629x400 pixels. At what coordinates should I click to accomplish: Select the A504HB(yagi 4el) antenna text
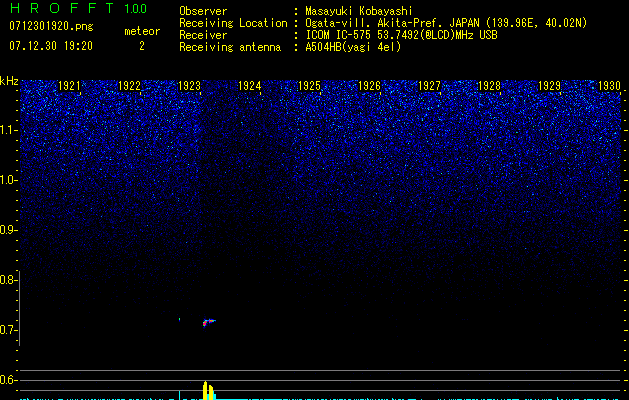[x=353, y=47]
